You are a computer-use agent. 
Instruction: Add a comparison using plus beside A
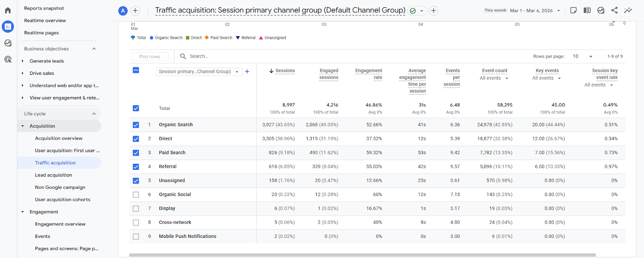(136, 11)
